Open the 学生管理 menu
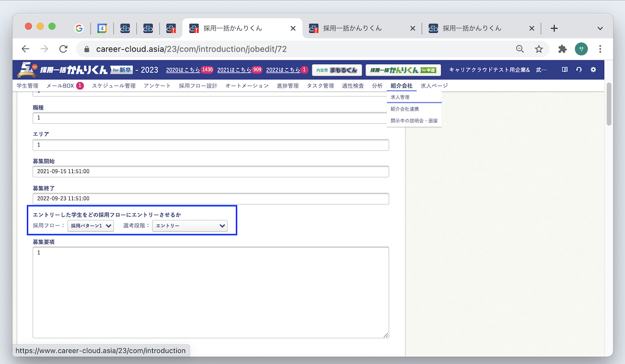The width and height of the screenshot is (625, 364). tap(28, 86)
